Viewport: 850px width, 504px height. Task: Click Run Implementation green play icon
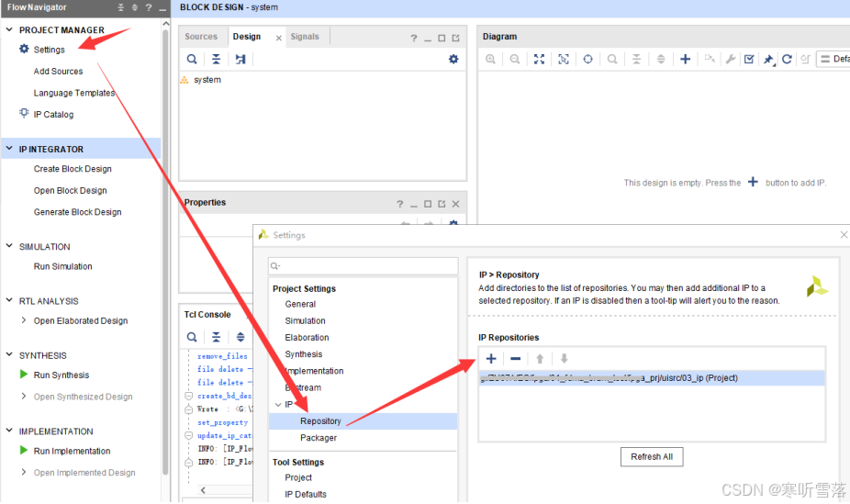(23, 451)
